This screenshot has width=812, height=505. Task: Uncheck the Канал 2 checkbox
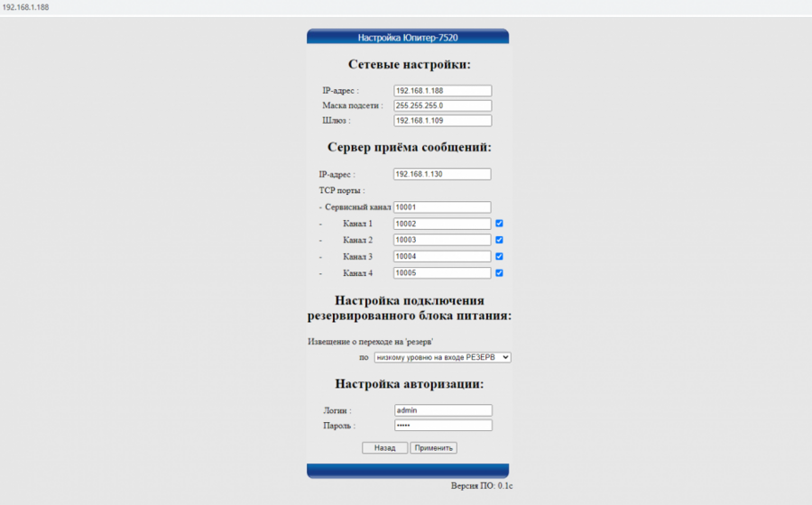499,240
